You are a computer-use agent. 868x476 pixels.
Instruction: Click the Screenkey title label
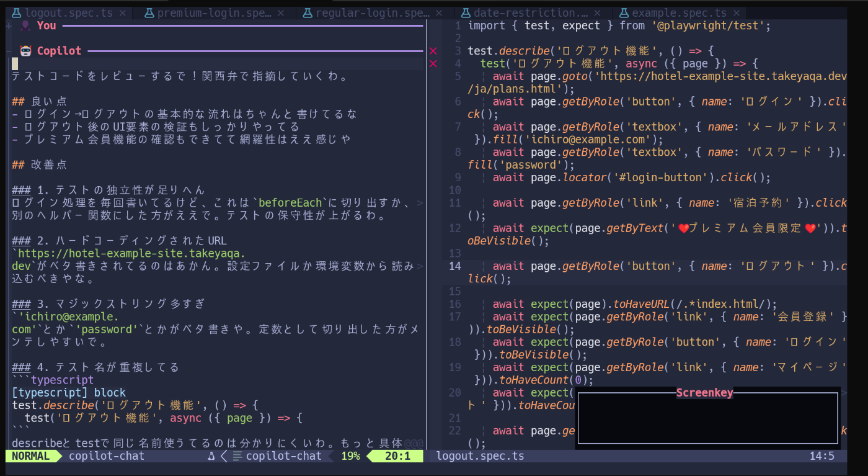tap(705, 393)
